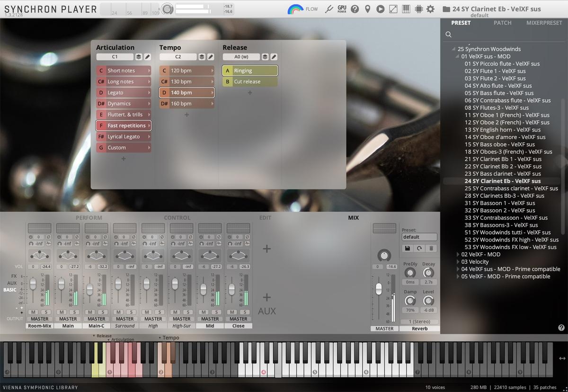Toggle power button on Main channel
Screen dimensions: 568x392
[59, 237]
